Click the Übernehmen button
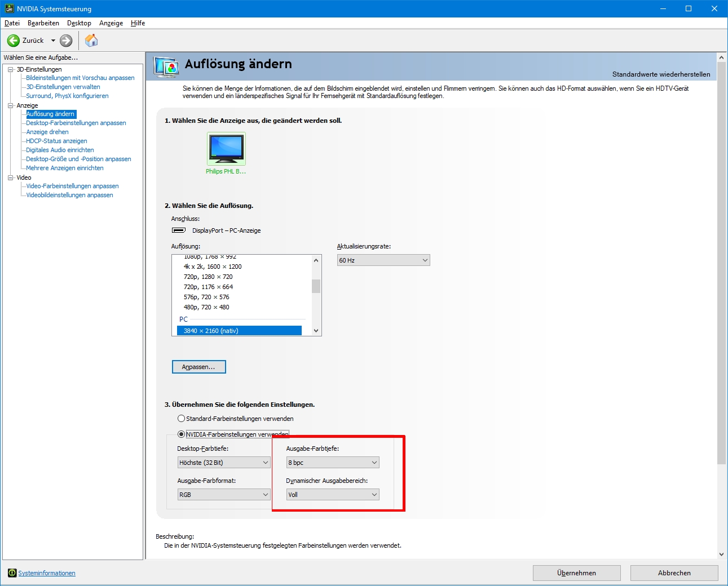 pos(576,573)
